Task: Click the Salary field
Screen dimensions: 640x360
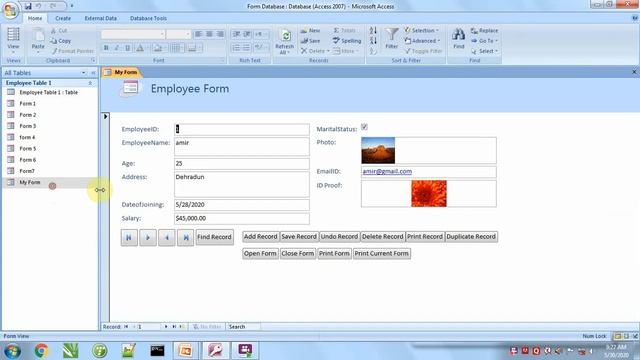Action: pyautogui.click(x=242, y=218)
